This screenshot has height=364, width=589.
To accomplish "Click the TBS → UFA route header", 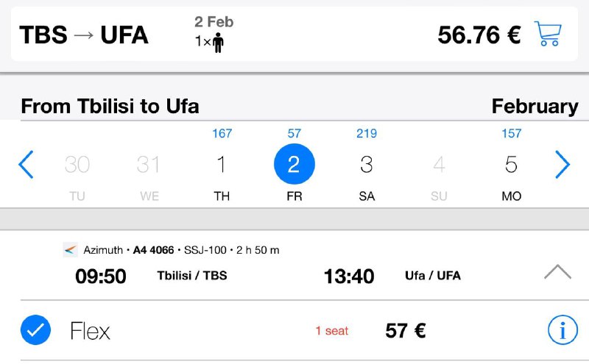I will click(x=84, y=35).
